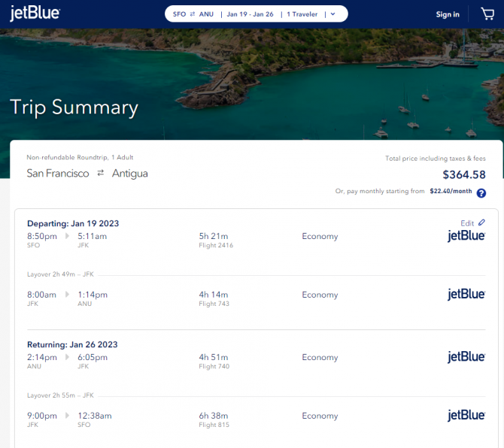Click the 12:38am arrival time
Screen dimensions: 504x448
[95, 416]
